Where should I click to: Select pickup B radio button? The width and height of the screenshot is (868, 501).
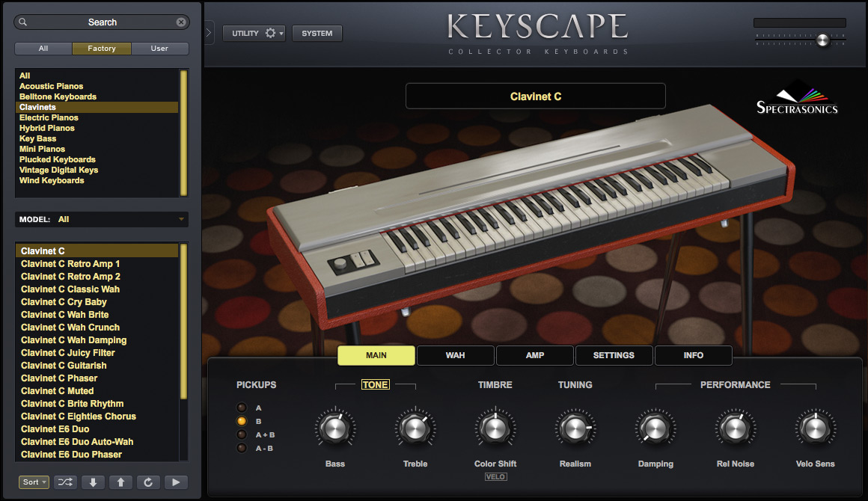[x=242, y=421]
